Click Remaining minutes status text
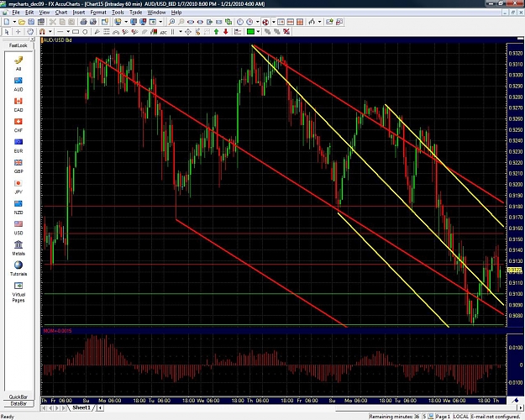 tap(394, 417)
